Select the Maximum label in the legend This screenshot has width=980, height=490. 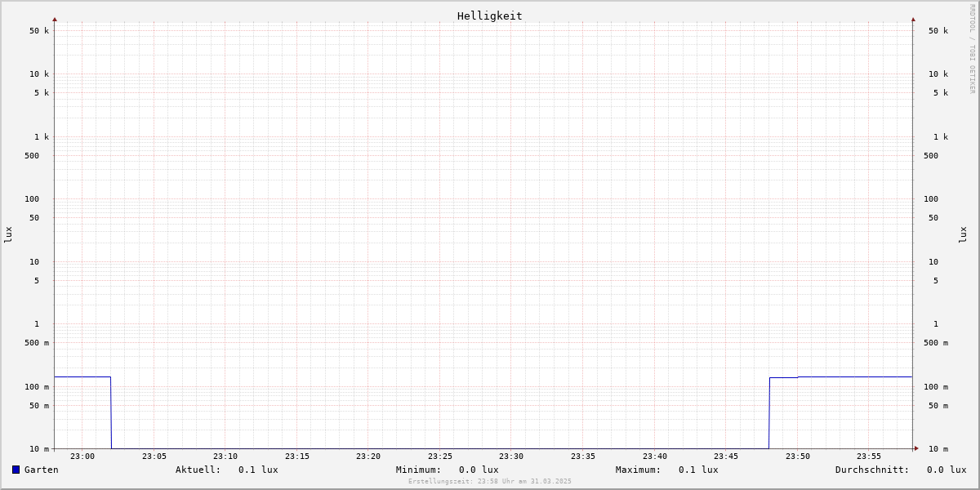click(x=639, y=470)
